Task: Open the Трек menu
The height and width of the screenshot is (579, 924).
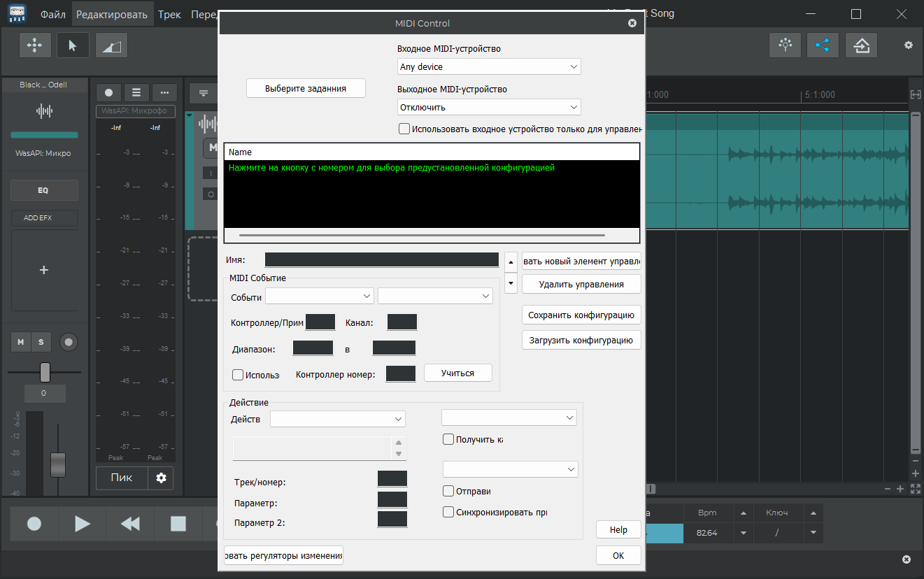Action: 169,14
